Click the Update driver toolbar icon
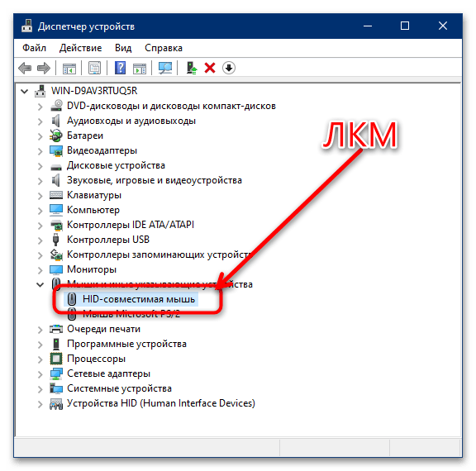The width and height of the screenshot is (476, 471). [x=191, y=68]
